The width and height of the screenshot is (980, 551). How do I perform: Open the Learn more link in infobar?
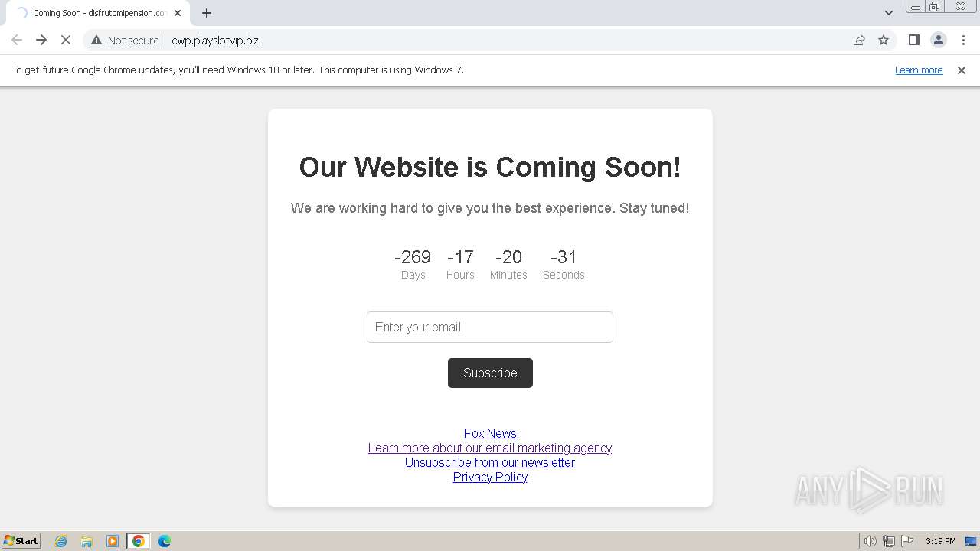click(919, 70)
